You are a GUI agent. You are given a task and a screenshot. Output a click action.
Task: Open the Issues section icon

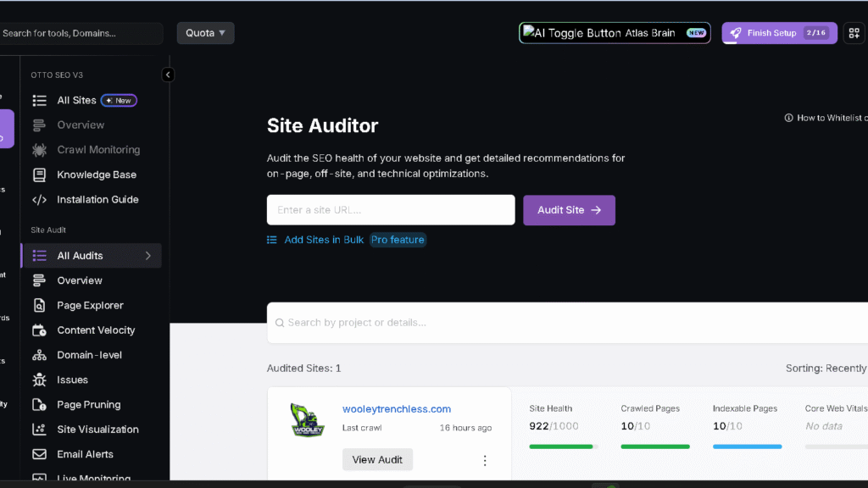[39, 380]
